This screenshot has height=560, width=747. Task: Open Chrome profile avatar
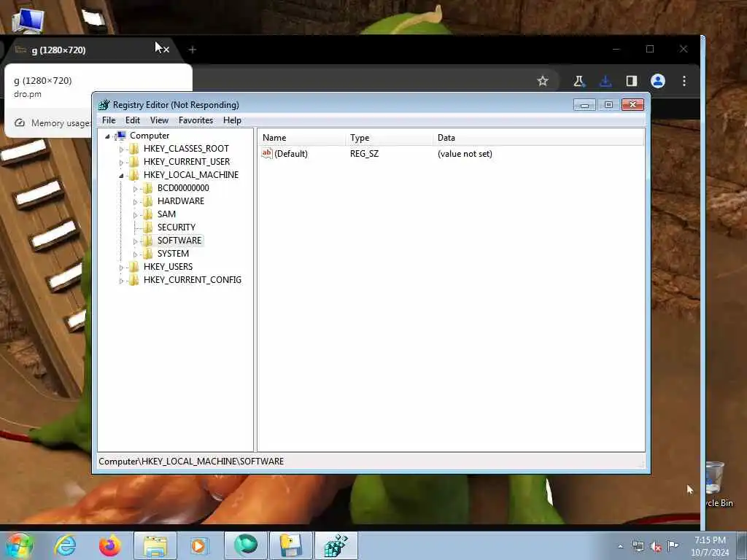click(658, 81)
